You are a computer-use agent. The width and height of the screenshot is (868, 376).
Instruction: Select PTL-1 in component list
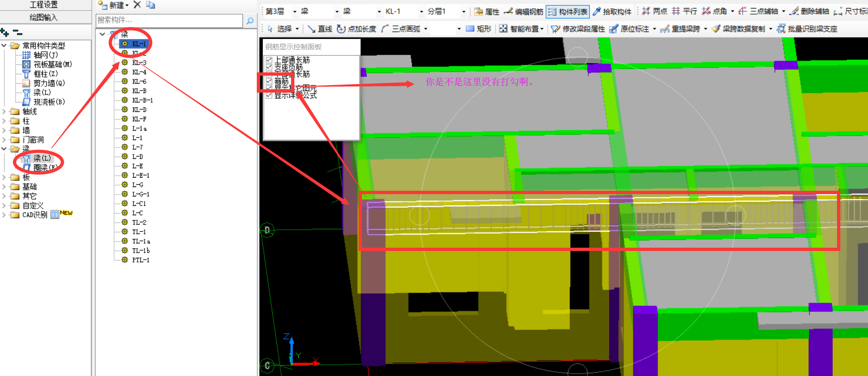pyautogui.click(x=140, y=260)
